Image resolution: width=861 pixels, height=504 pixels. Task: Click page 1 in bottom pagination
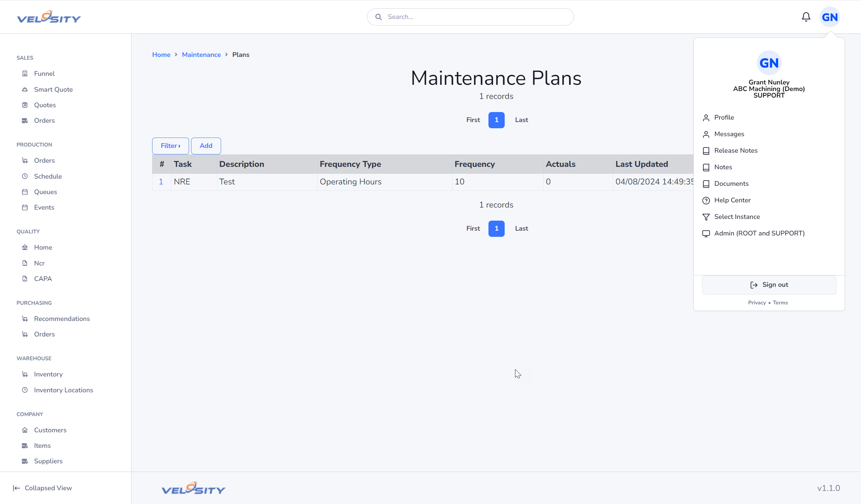coord(496,229)
